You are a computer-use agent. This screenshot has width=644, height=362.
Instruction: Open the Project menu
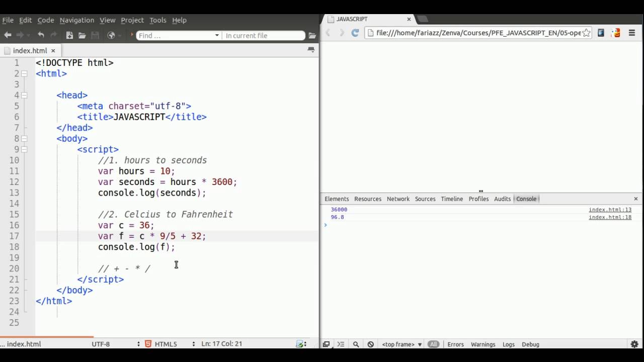point(132,20)
